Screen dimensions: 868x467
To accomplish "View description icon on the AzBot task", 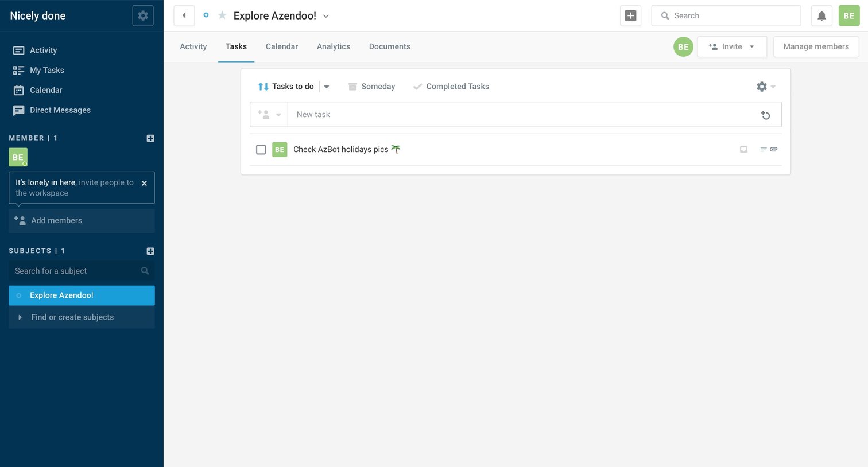I will pyautogui.click(x=764, y=150).
